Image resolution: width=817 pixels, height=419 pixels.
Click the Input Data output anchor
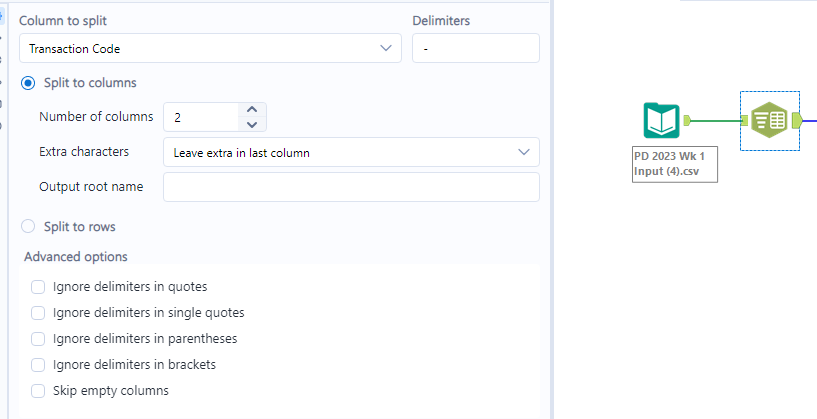click(x=688, y=121)
